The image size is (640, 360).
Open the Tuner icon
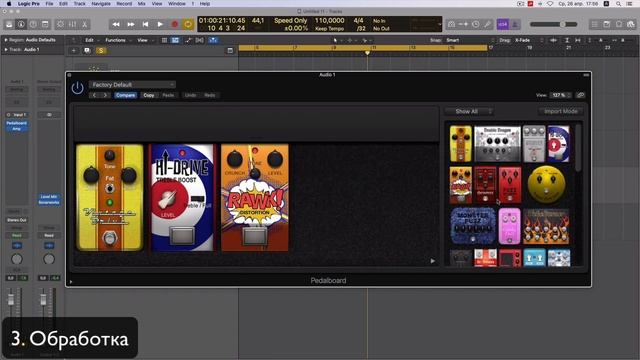[x=487, y=24]
